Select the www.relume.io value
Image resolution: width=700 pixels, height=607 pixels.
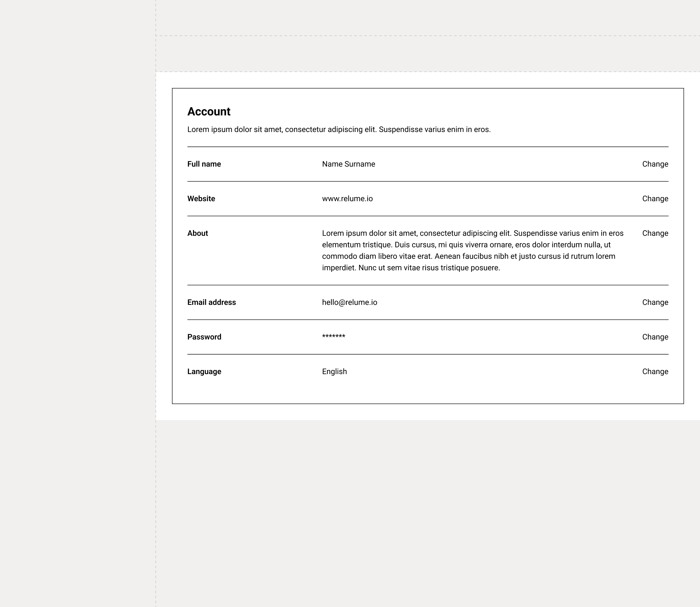(347, 198)
